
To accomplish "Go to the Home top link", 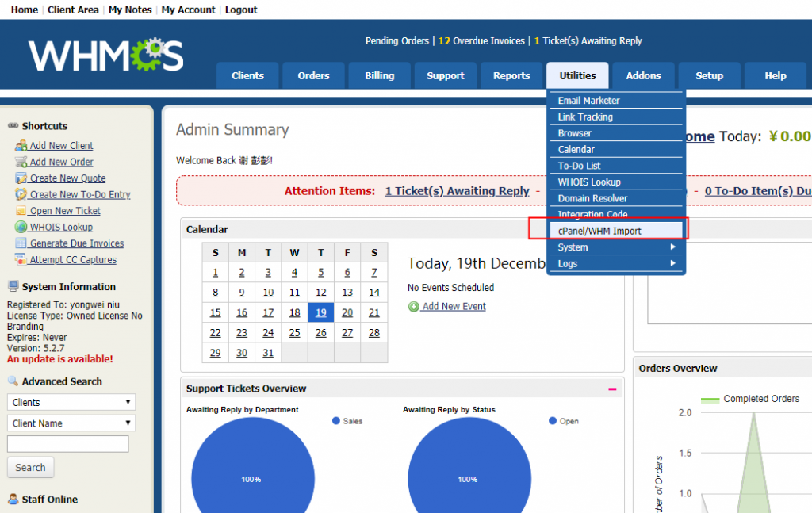I will (25, 10).
